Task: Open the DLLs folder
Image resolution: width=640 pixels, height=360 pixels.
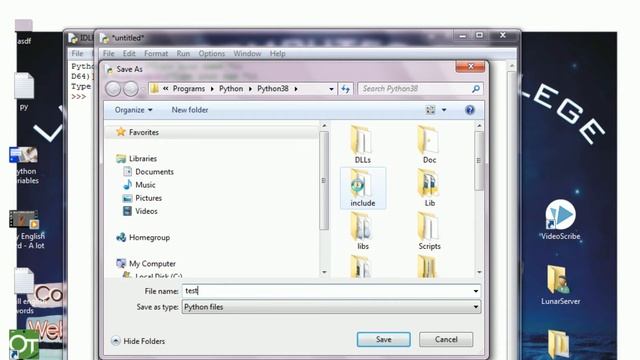Action: click(362, 145)
